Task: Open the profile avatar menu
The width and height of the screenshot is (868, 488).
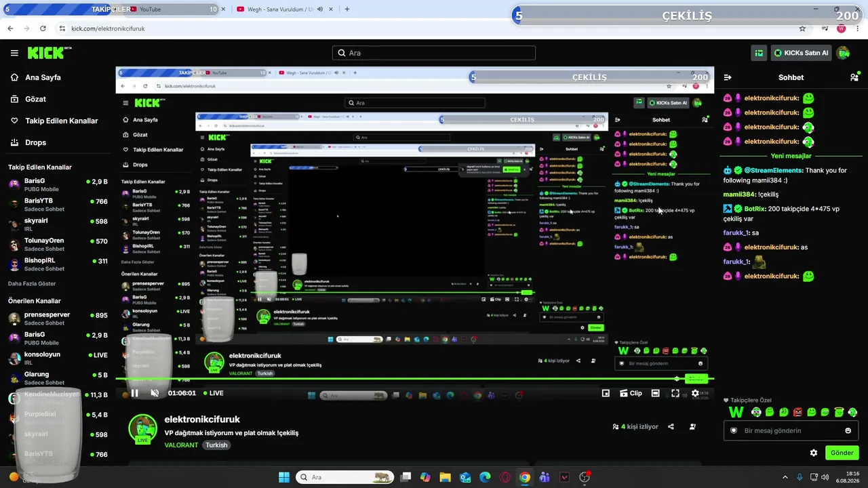Action: pos(844,53)
